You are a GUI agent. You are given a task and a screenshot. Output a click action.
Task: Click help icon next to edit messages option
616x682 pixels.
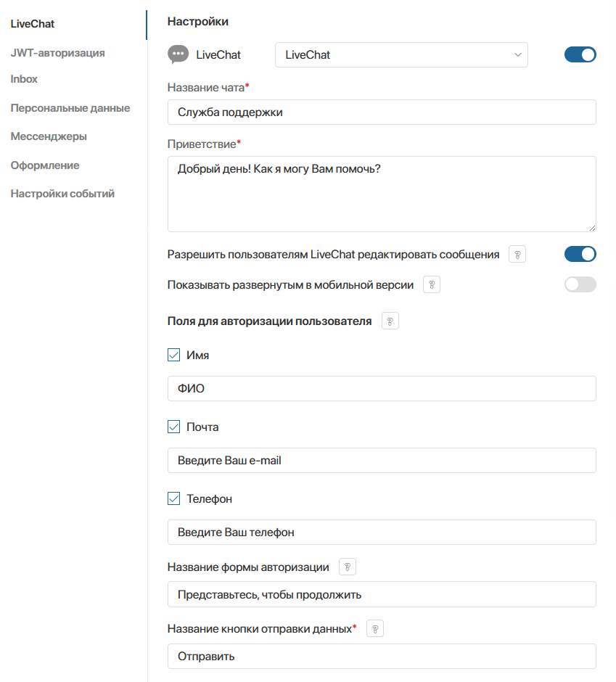(517, 255)
